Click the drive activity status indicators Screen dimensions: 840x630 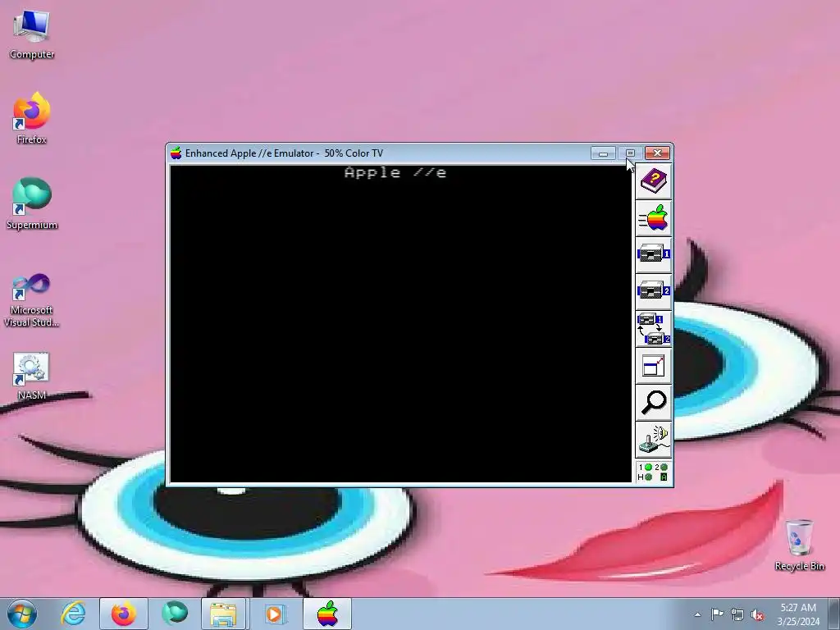tap(654, 472)
